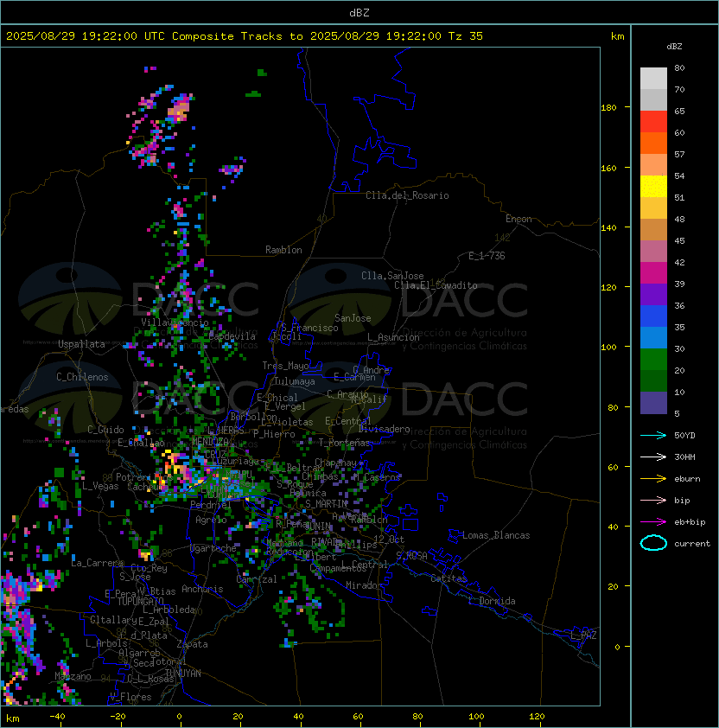This screenshot has width=719, height=728.
Task: Click the yellow eburn arrow symbol
Action: (653, 478)
